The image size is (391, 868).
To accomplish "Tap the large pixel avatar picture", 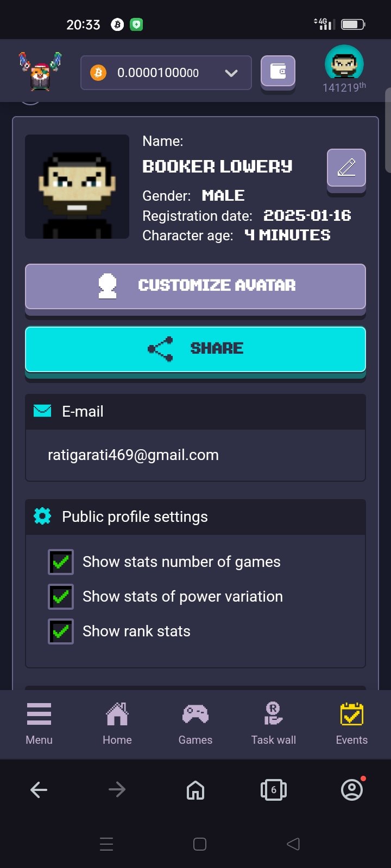I will pos(77,187).
